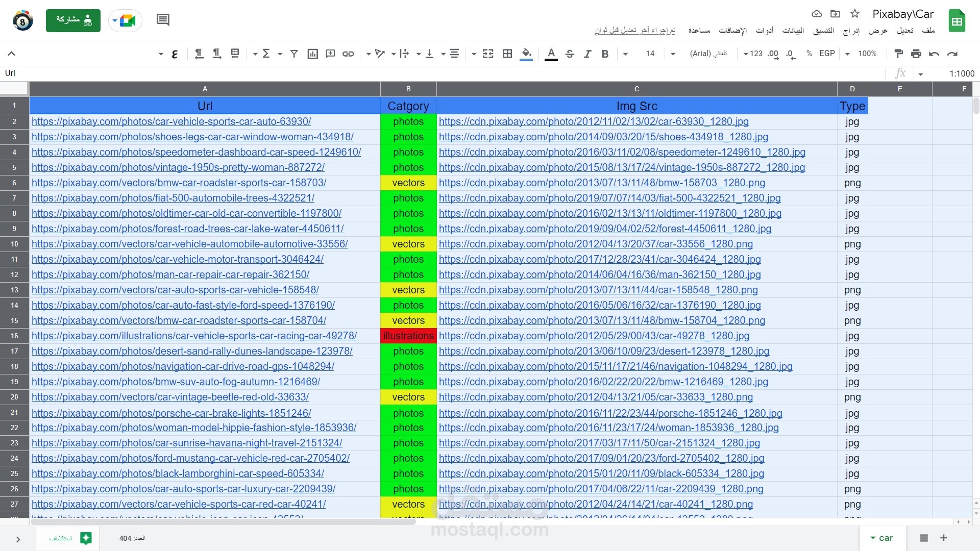The height and width of the screenshot is (551, 980).
Task: Click the print icon
Action: point(916,54)
